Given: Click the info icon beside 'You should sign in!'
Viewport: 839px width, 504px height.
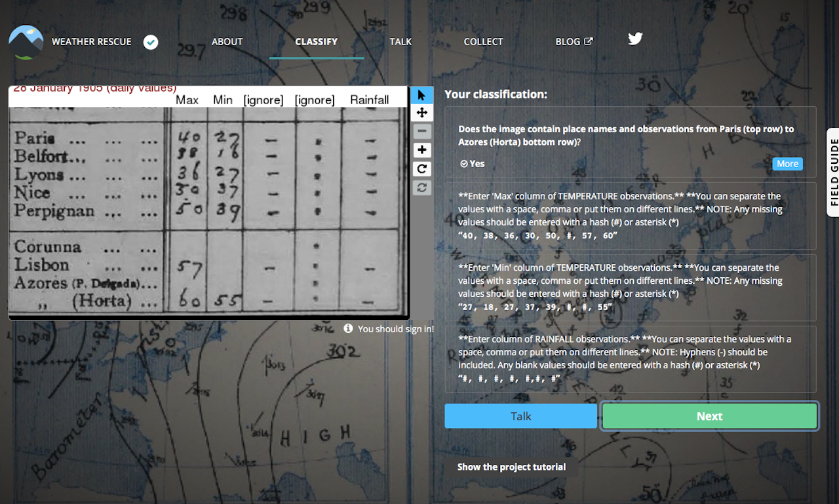Looking at the screenshot, I should click(x=347, y=329).
